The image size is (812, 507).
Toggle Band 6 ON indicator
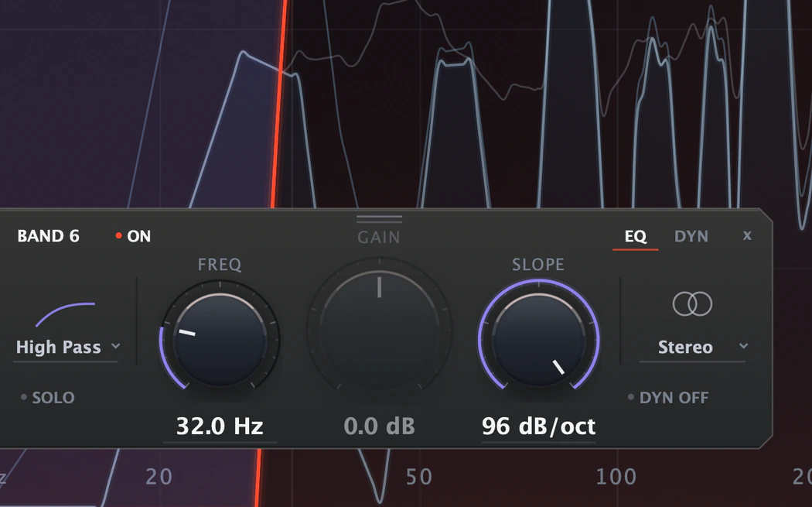(133, 236)
